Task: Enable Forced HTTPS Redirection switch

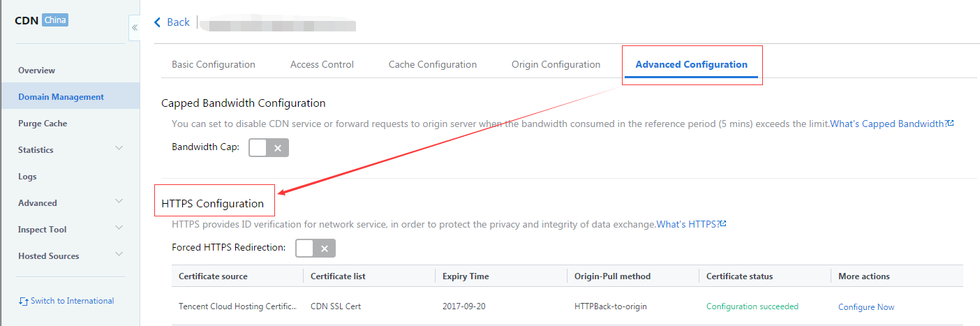Action: (x=315, y=248)
